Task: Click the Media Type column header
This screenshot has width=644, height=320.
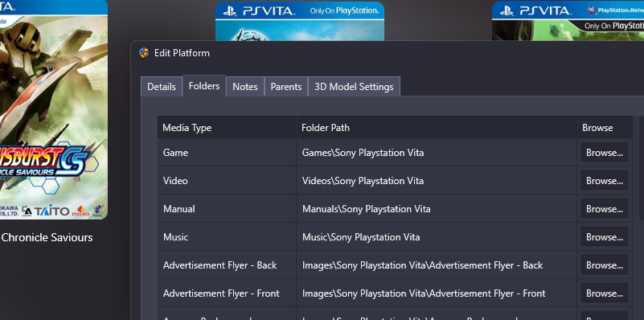Action: click(x=227, y=127)
